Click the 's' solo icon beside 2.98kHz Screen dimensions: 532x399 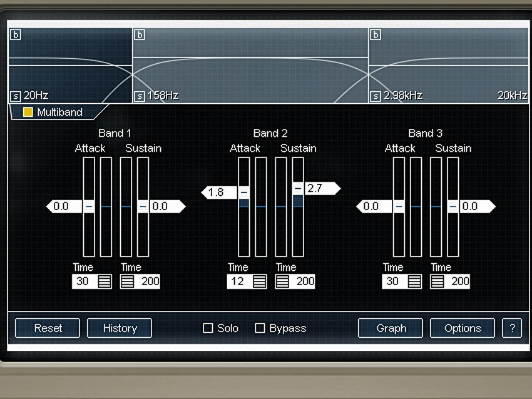pyautogui.click(x=375, y=95)
